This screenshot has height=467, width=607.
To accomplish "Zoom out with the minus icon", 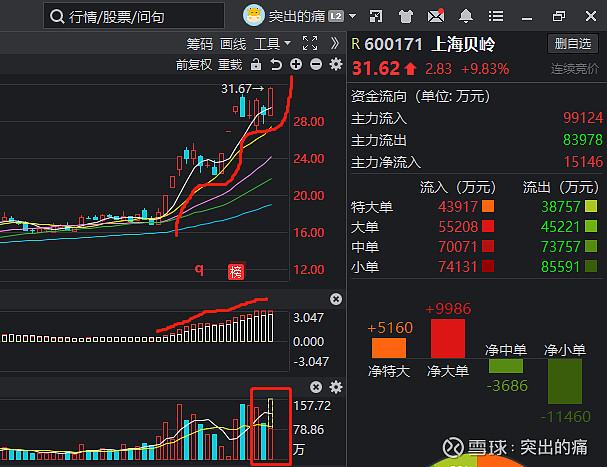I will point(316,64).
